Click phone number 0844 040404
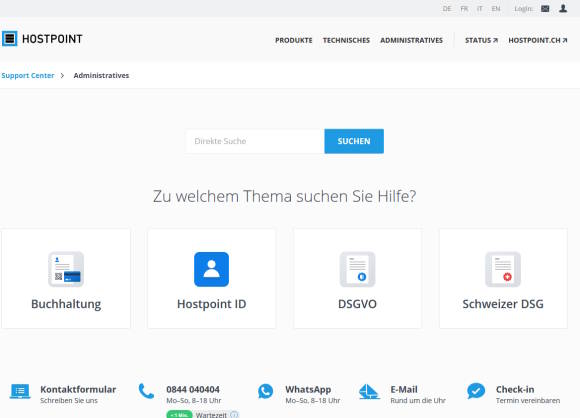Viewport: 580px width, 418px height. click(193, 390)
